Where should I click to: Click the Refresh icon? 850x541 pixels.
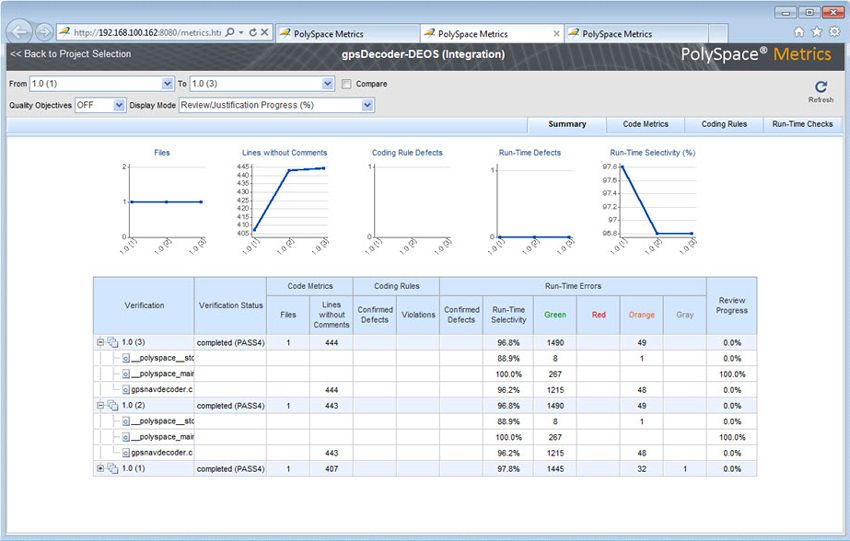coord(820,88)
